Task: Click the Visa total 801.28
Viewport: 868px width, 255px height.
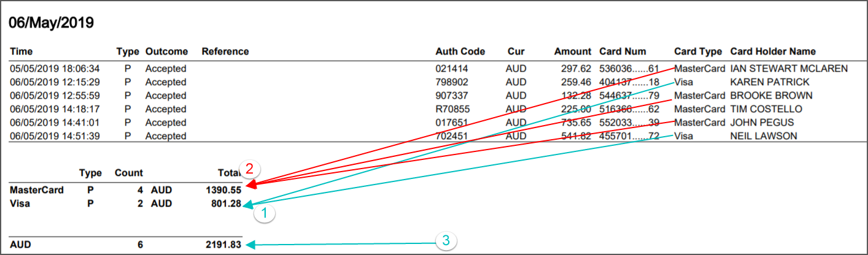Action: (226, 204)
